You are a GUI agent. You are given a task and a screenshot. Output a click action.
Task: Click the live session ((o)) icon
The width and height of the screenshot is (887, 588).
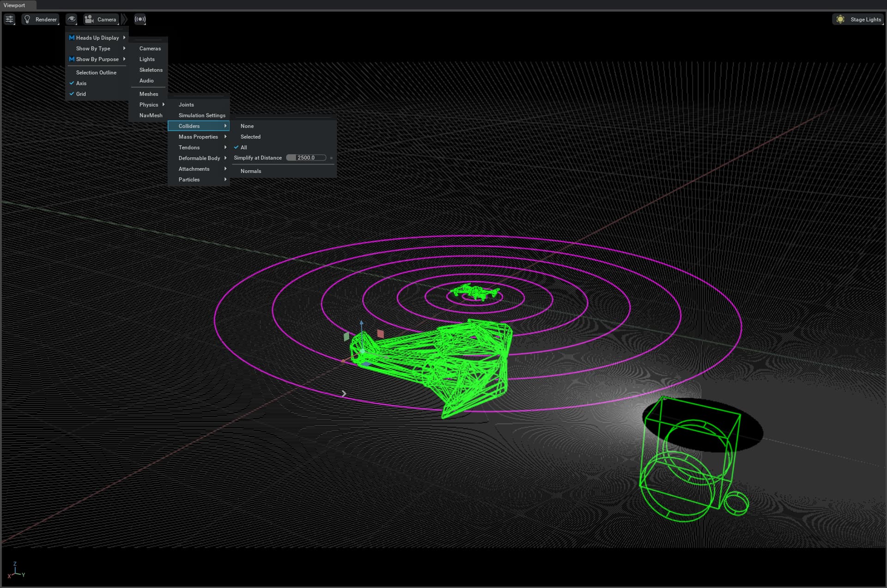pyautogui.click(x=140, y=19)
